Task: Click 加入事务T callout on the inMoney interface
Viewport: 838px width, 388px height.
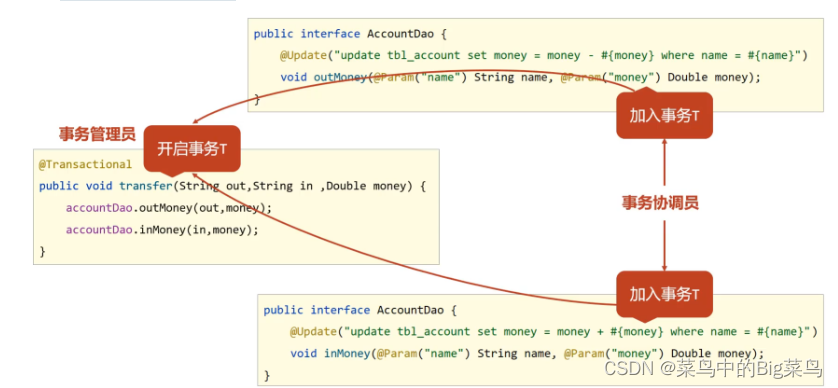Action: (x=664, y=294)
